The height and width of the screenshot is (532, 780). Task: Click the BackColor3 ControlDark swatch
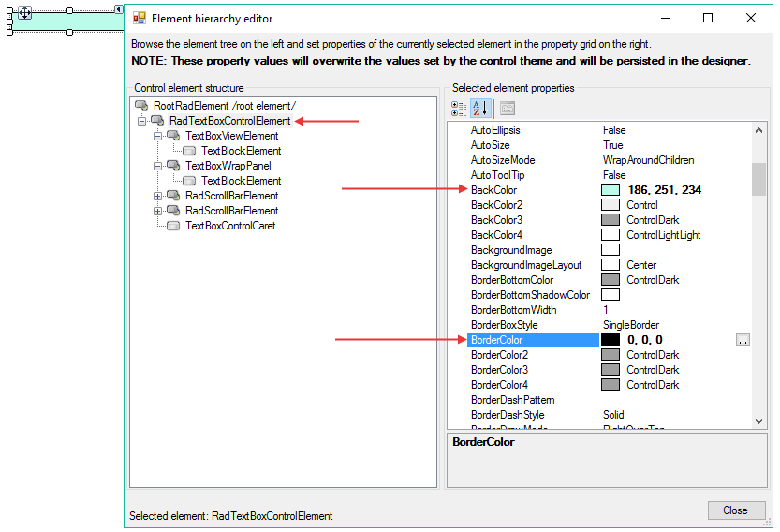click(x=611, y=220)
